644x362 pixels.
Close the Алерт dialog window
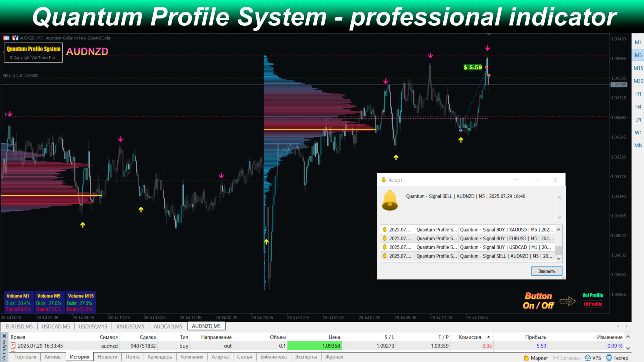tap(555, 180)
